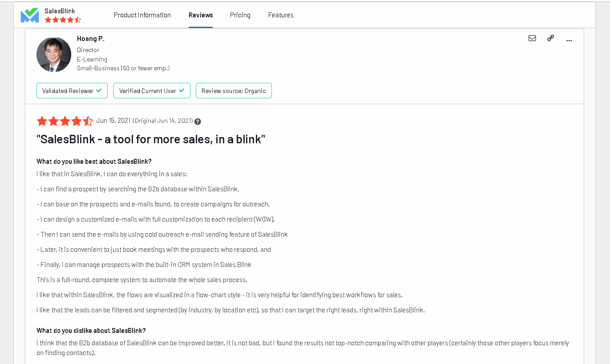Click "What do you dislike about SalesBlink?" heading
The image size is (610, 364).
[91, 331]
